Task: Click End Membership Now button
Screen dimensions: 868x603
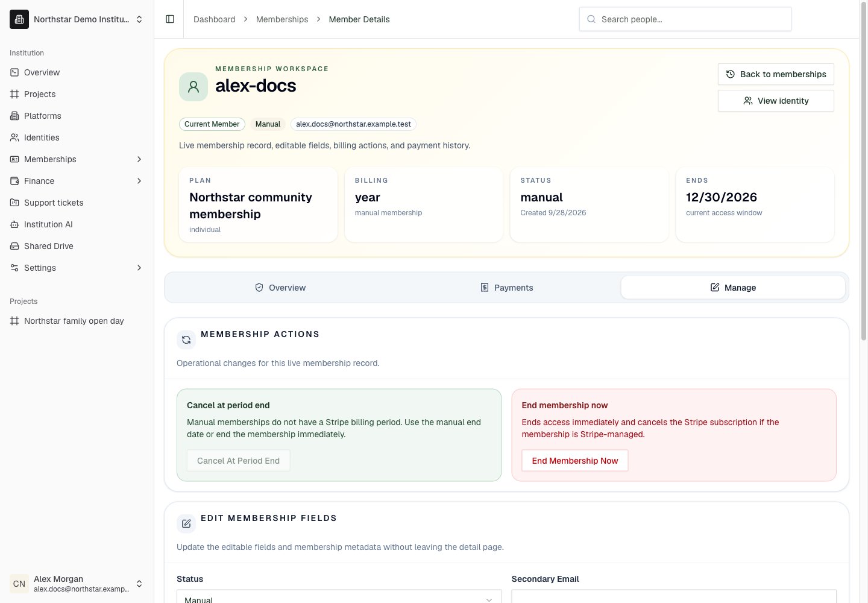Action: click(575, 461)
